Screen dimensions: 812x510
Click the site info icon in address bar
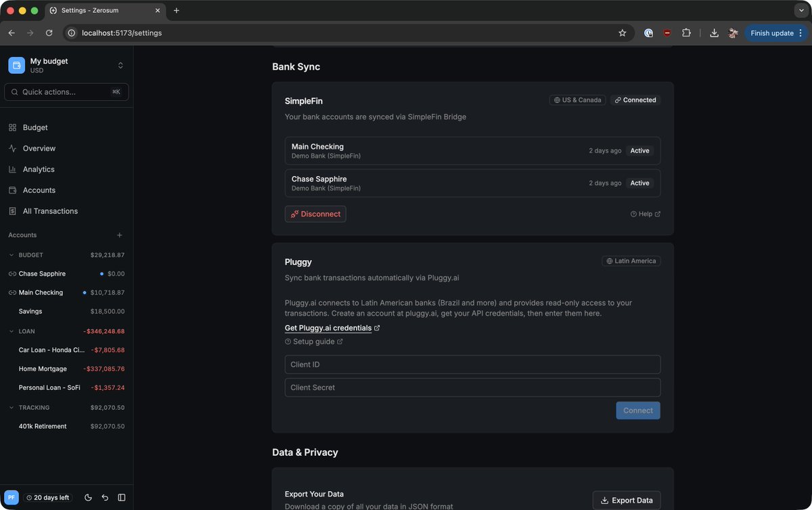tap(72, 33)
